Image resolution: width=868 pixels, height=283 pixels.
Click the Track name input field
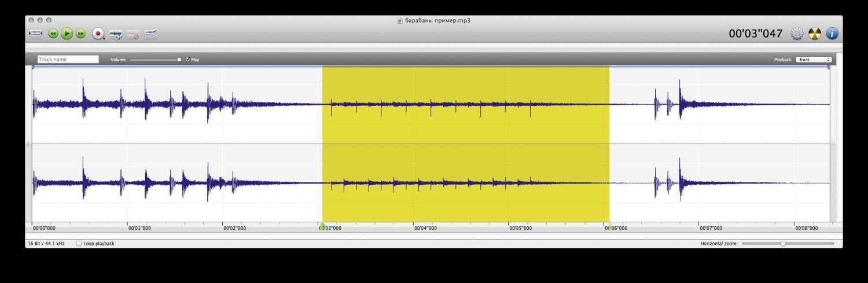click(68, 59)
